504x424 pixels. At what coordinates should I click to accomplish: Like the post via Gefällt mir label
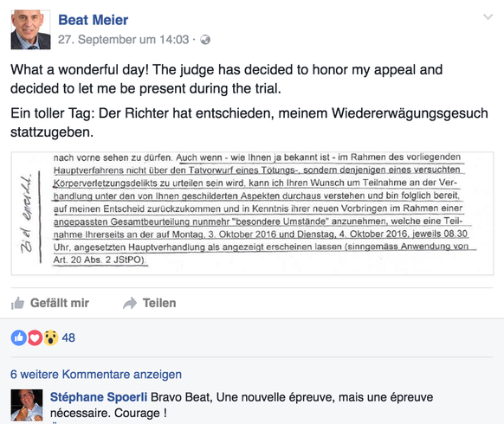coord(60,303)
